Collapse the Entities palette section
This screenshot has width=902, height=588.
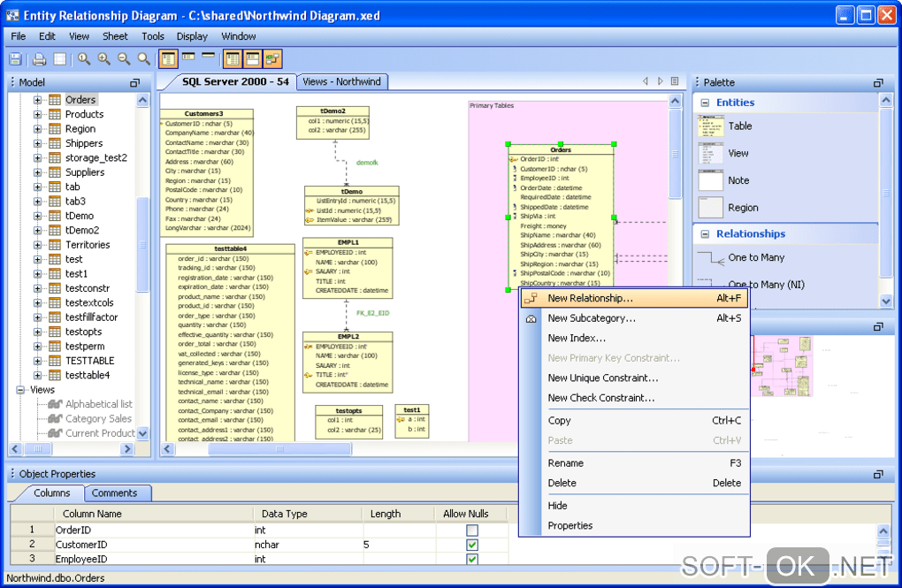[x=705, y=103]
